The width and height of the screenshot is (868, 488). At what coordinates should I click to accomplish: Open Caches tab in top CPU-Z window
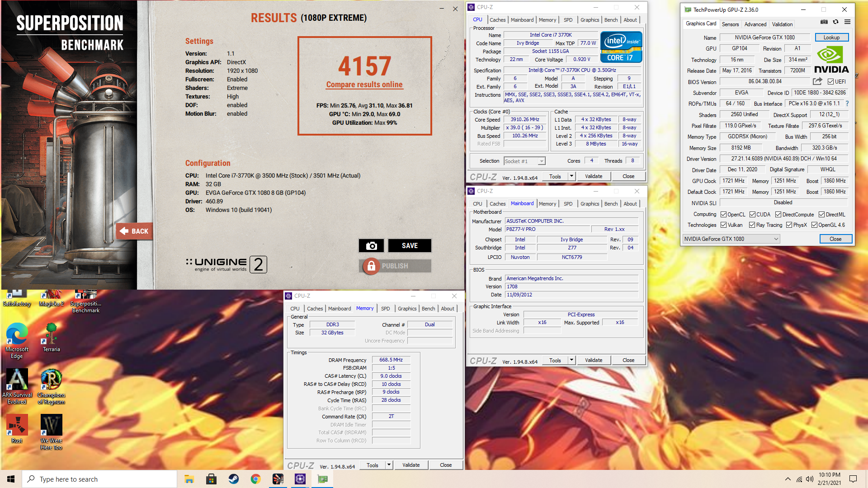tap(497, 20)
